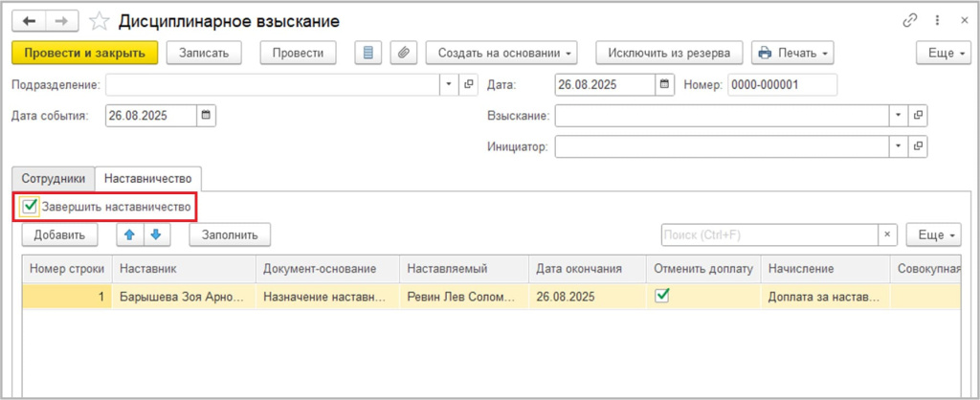The width and height of the screenshot is (980, 400).
Task: Open the document movements report icon
Action: pos(367,53)
